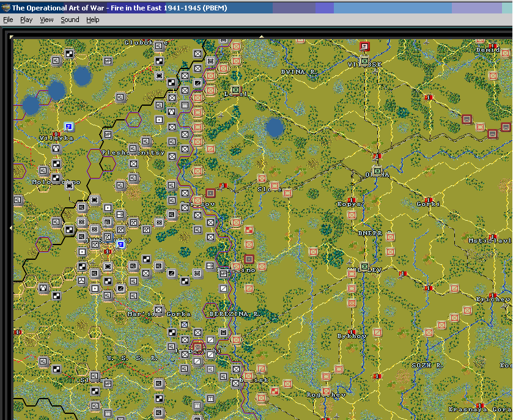Viewport: 513px width, 420px height.
Task: Click the U.S.S.R. map label
Action: (x=132, y=358)
